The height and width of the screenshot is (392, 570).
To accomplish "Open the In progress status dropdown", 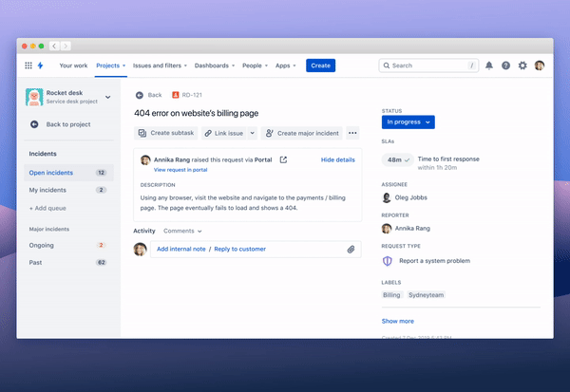I will tap(409, 121).
